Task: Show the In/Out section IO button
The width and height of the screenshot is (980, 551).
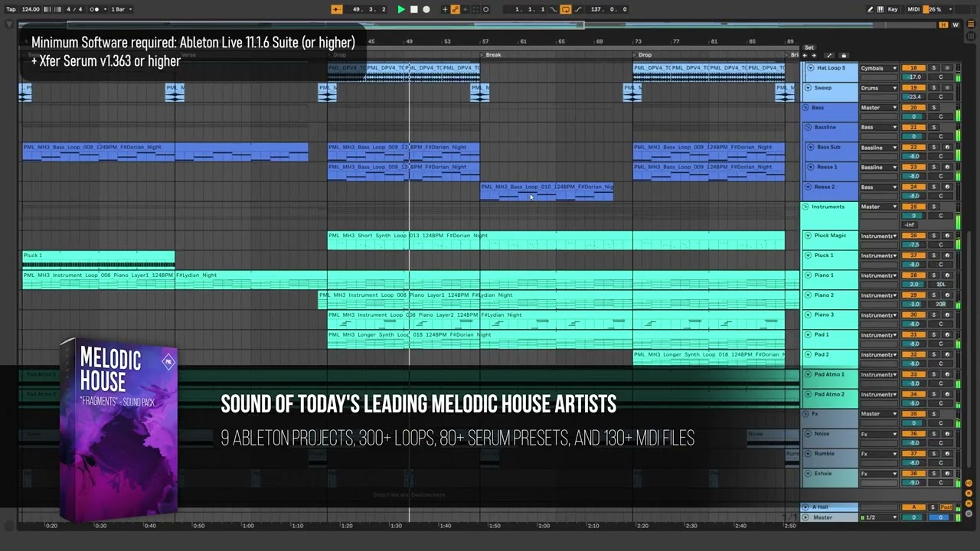Action: click(969, 483)
